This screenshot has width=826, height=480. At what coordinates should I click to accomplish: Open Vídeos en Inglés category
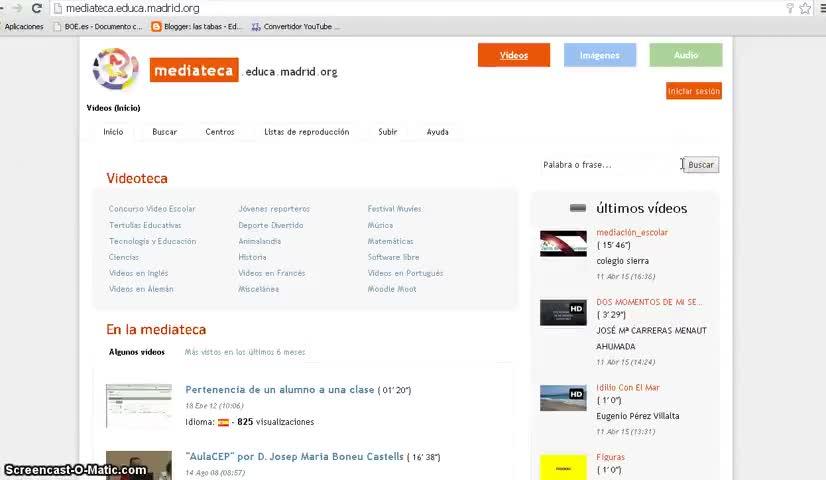click(x=138, y=273)
